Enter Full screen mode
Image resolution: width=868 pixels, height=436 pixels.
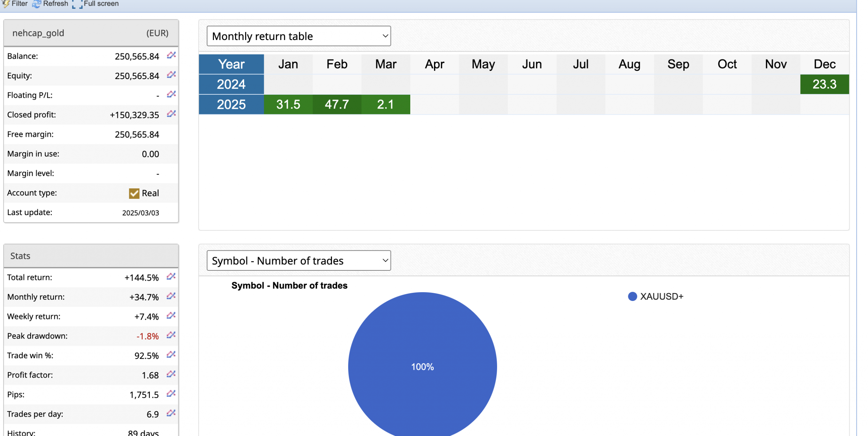96,4
